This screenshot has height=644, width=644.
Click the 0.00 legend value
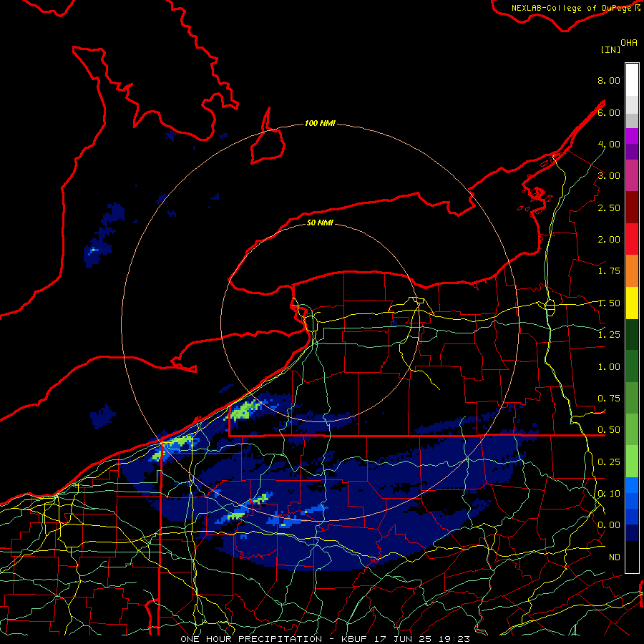pyautogui.click(x=609, y=525)
